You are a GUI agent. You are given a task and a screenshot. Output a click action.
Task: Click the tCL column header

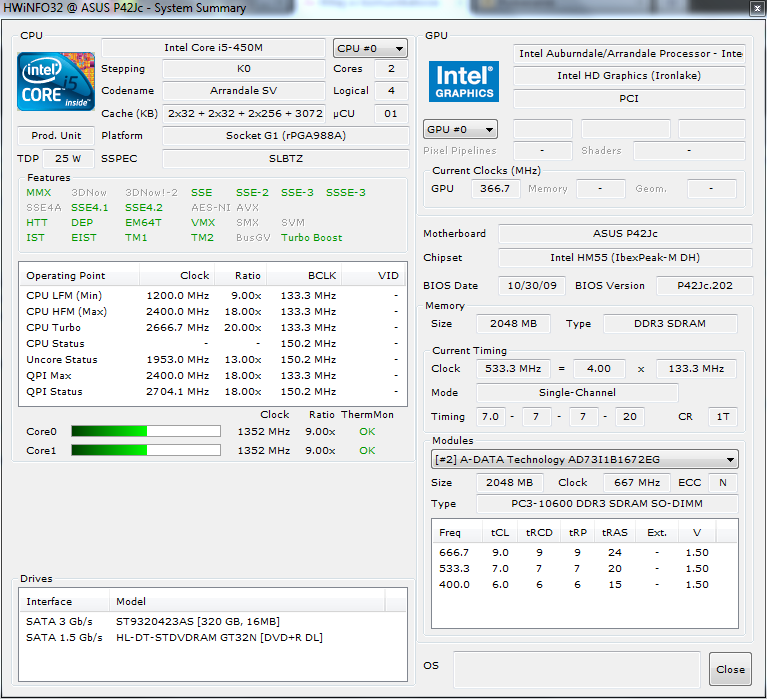tap(500, 532)
